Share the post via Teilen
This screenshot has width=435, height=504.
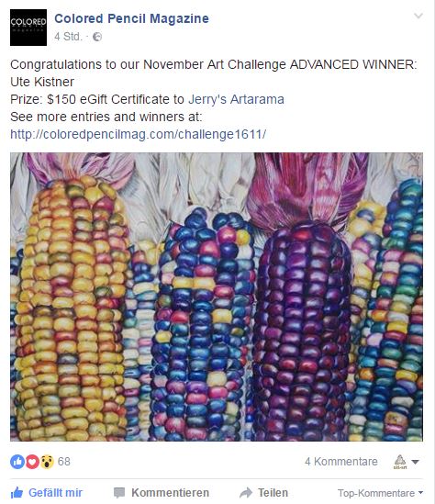click(x=264, y=493)
